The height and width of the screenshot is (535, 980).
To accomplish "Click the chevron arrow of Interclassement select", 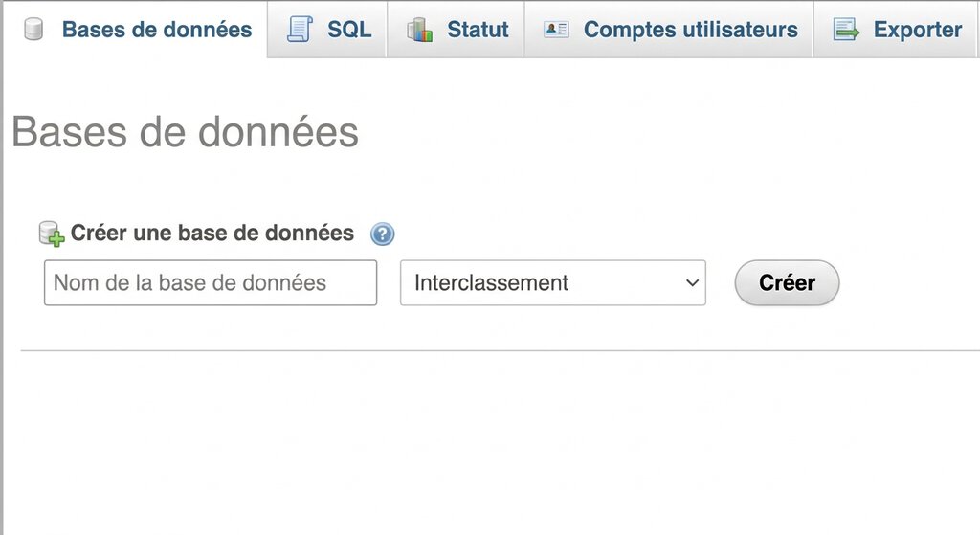I will [x=692, y=283].
